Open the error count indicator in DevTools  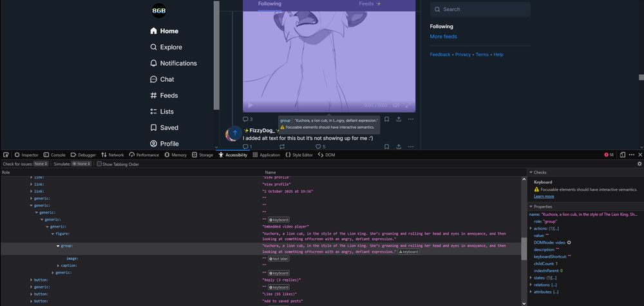click(x=609, y=155)
